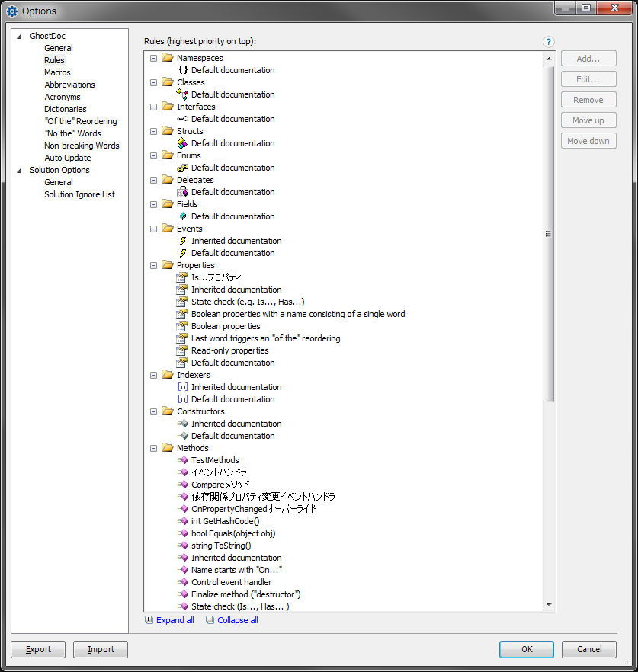This screenshot has height=672, width=638.
Task: Click the enum icon under Enums
Action: click(x=183, y=168)
